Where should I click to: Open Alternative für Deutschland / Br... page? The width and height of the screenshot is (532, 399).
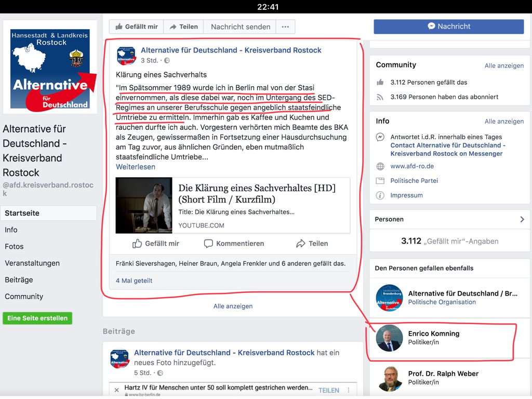[x=463, y=294]
